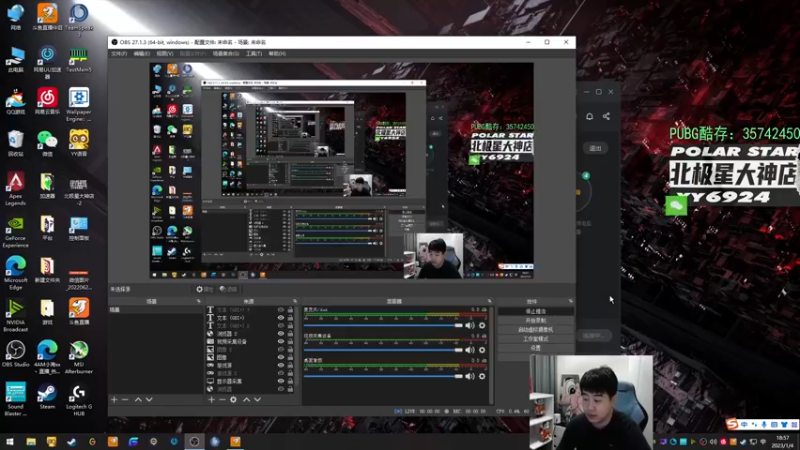
Task: Toggle visibility of 视频采集设备 source
Action: (x=281, y=341)
